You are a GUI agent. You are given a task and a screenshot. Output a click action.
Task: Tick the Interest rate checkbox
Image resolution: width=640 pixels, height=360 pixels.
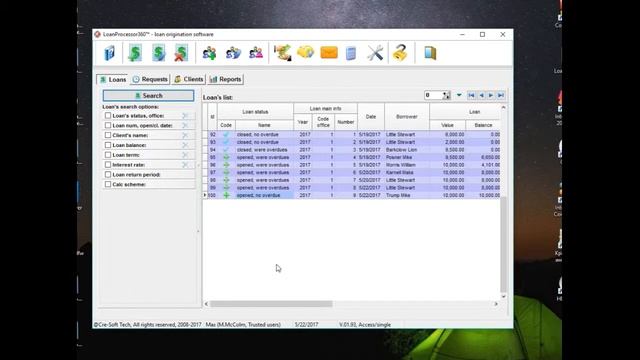tap(108, 164)
